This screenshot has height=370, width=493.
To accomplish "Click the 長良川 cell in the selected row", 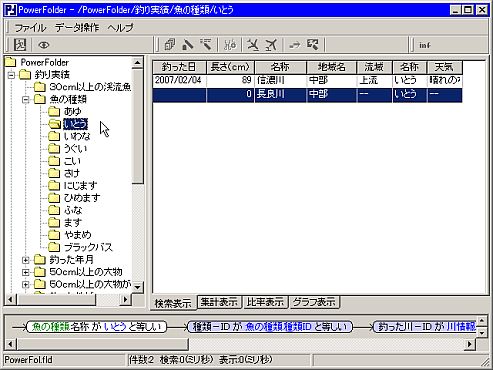I will click(280, 95).
